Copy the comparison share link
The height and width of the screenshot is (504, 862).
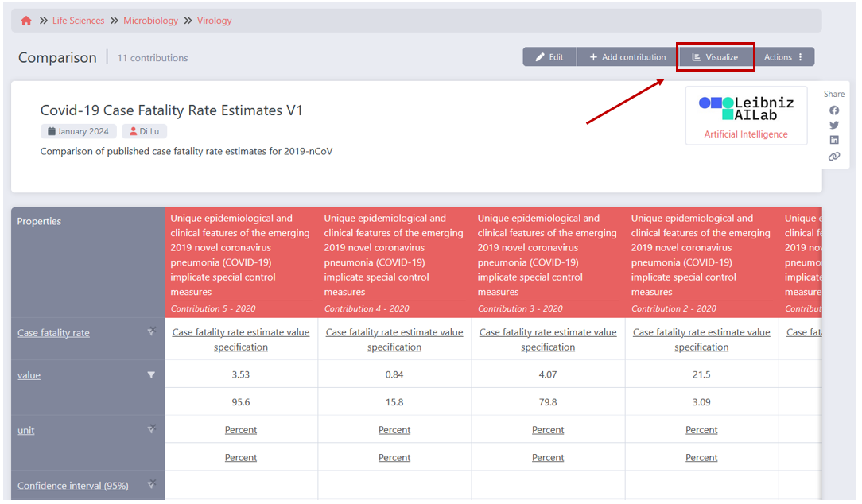833,156
